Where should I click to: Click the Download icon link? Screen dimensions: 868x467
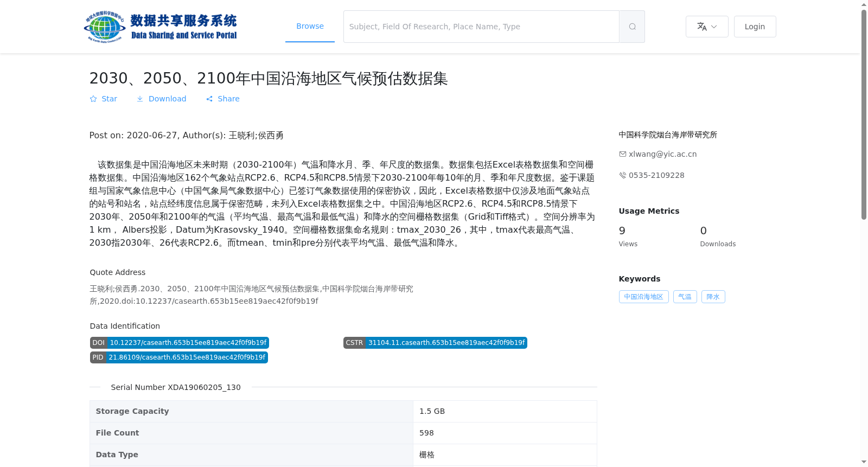point(161,99)
